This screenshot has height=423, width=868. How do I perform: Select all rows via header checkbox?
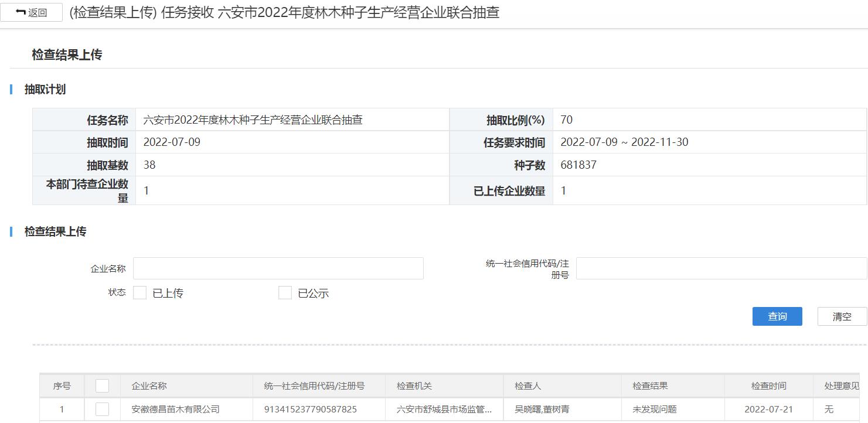click(102, 386)
